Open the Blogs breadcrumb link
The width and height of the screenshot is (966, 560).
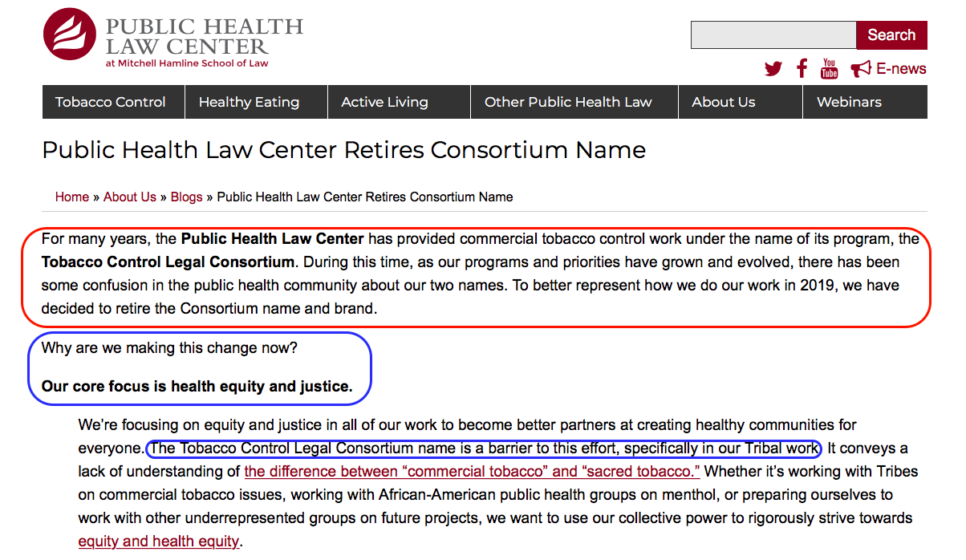[x=187, y=197]
